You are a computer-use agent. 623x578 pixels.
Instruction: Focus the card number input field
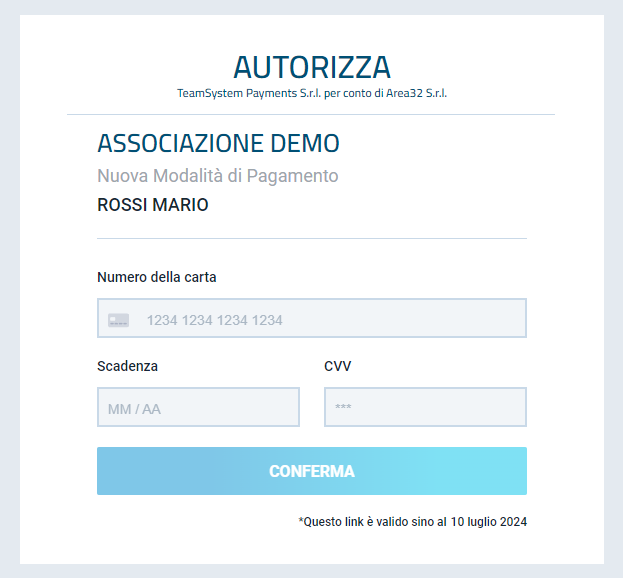click(312, 318)
